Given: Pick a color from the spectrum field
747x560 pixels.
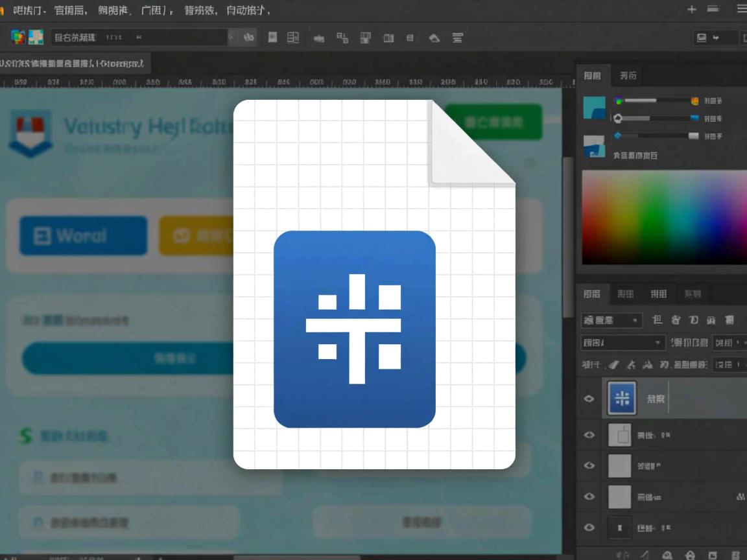Looking at the screenshot, I should [x=663, y=217].
